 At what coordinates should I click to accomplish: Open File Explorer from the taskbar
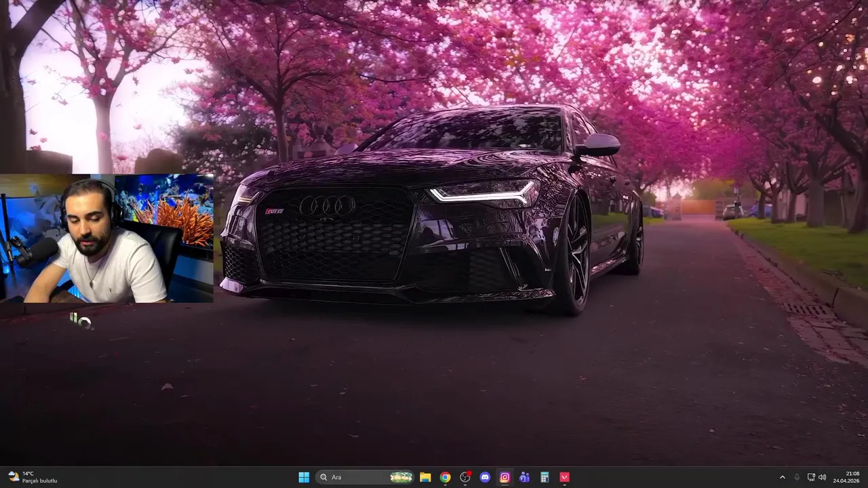[425, 477]
